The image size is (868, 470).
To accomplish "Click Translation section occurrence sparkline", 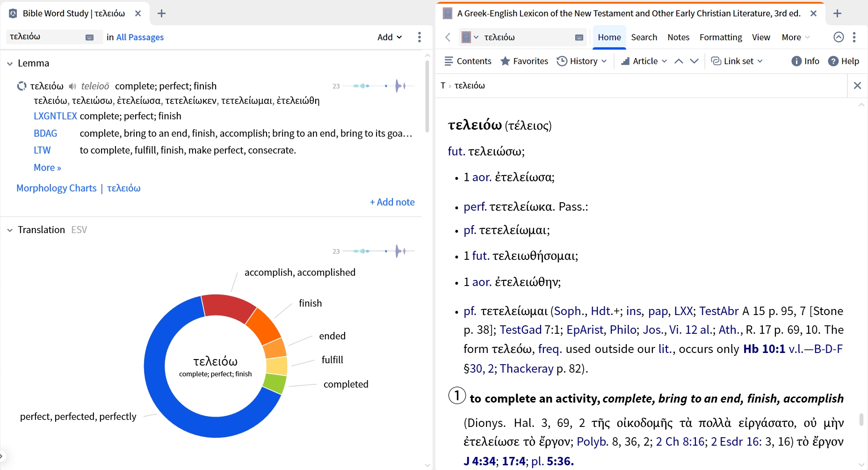I will (x=378, y=251).
